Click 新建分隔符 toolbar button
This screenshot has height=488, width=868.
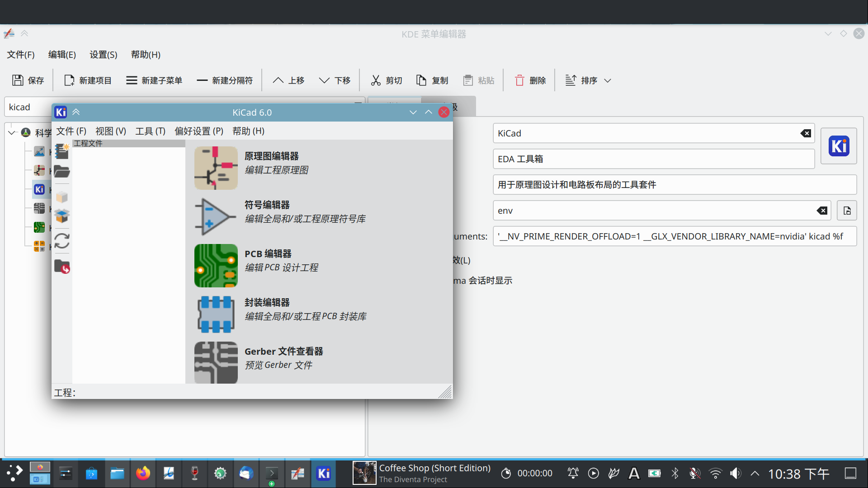225,80
